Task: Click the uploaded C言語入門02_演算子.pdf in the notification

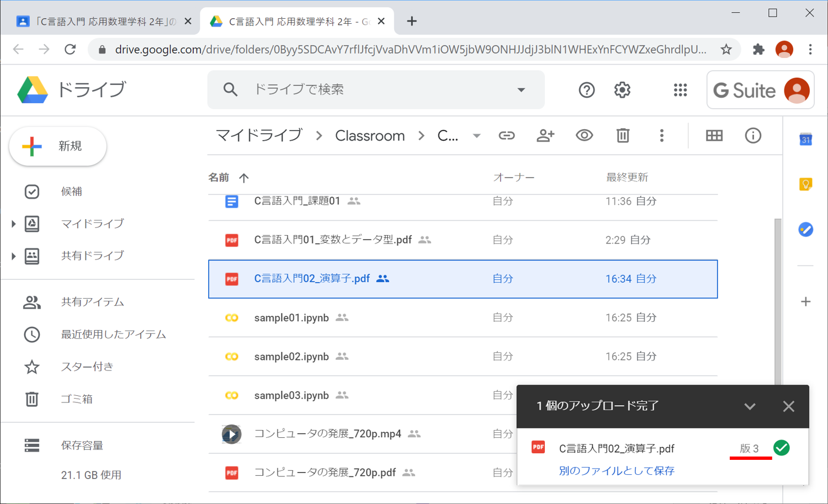Action: coord(617,448)
